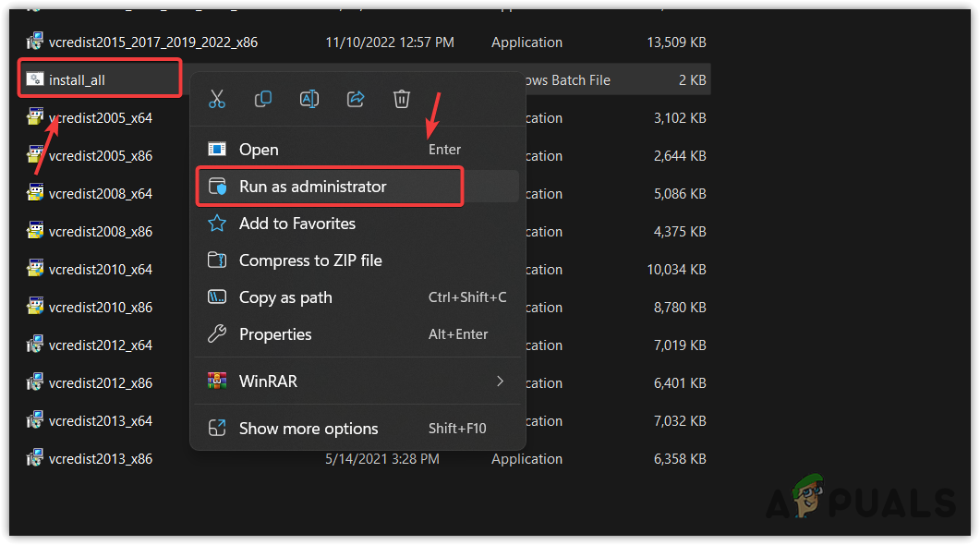Screen dimensions: 980x545
Task: Select the install_all batch file
Action: (x=83, y=79)
